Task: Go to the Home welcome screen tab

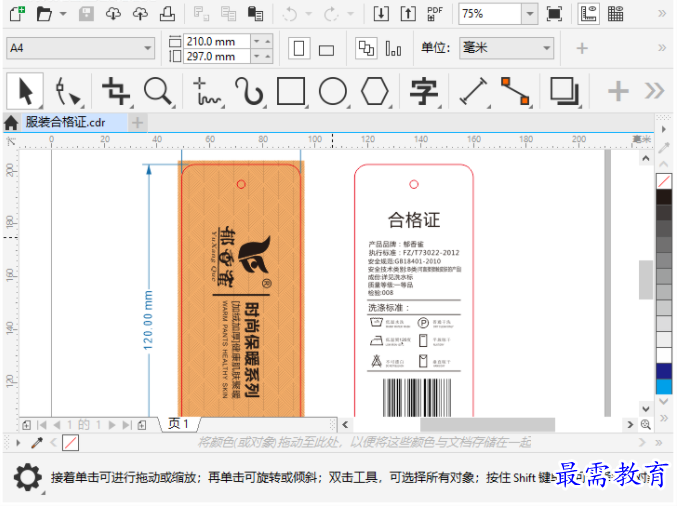Action: pos(11,123)
